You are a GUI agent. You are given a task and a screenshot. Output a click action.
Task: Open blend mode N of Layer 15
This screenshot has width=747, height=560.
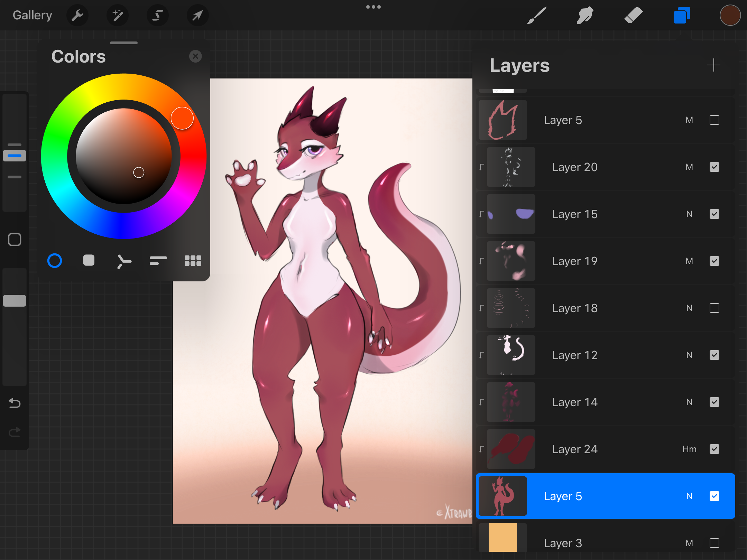point(689,214)
